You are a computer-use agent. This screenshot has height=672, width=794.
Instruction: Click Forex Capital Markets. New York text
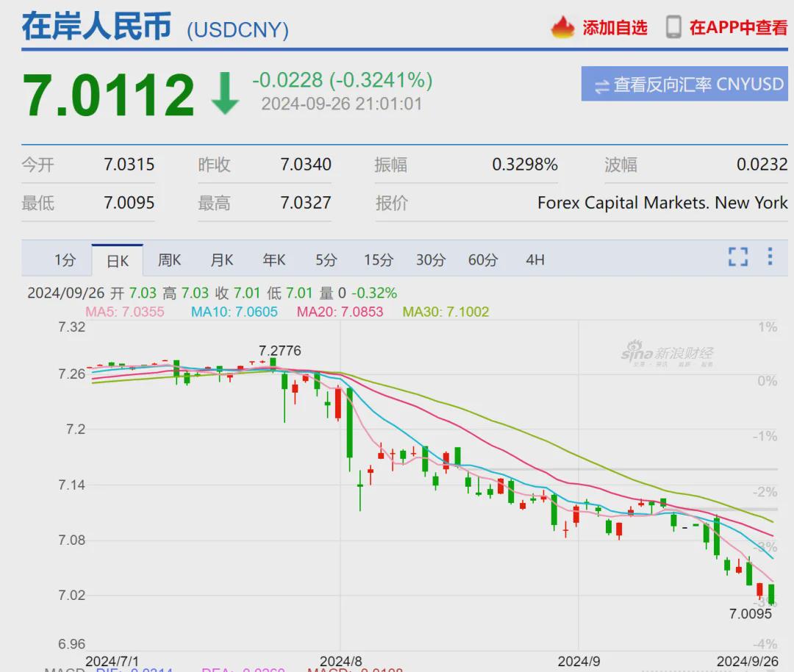[662, 203]
